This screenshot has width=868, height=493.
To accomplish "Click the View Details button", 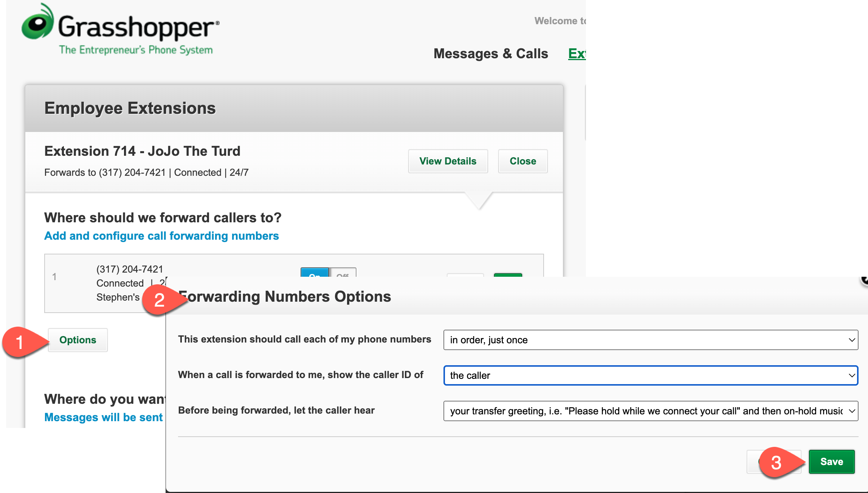I will point(448,161).
